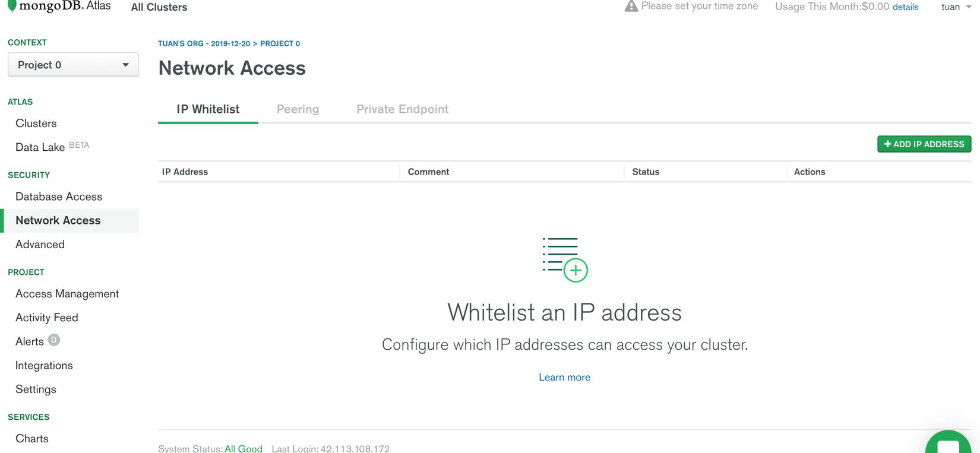The image size is (980, 453).
Task: Click the time zone warning triangle icon
Action: click(631, 7)
